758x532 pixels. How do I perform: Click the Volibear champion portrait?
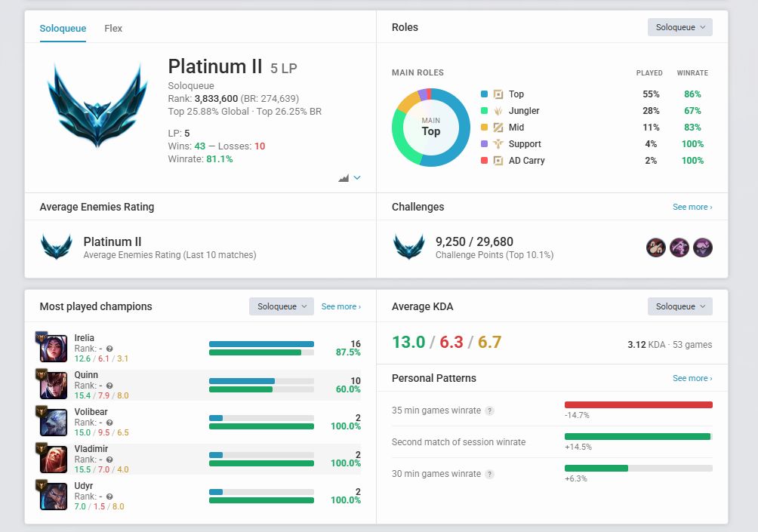click(x=54, y=423)
